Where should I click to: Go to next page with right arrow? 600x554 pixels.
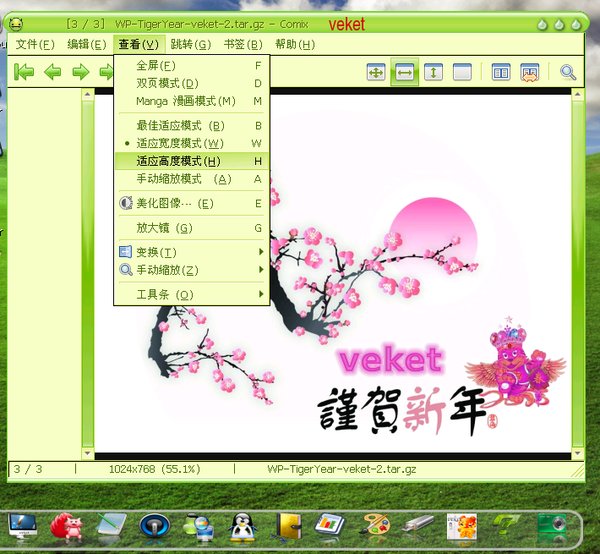tap(81, 72)
